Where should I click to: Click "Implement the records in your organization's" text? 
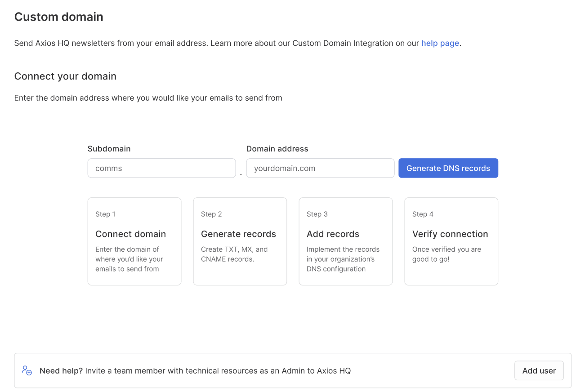tap(343, 259)
